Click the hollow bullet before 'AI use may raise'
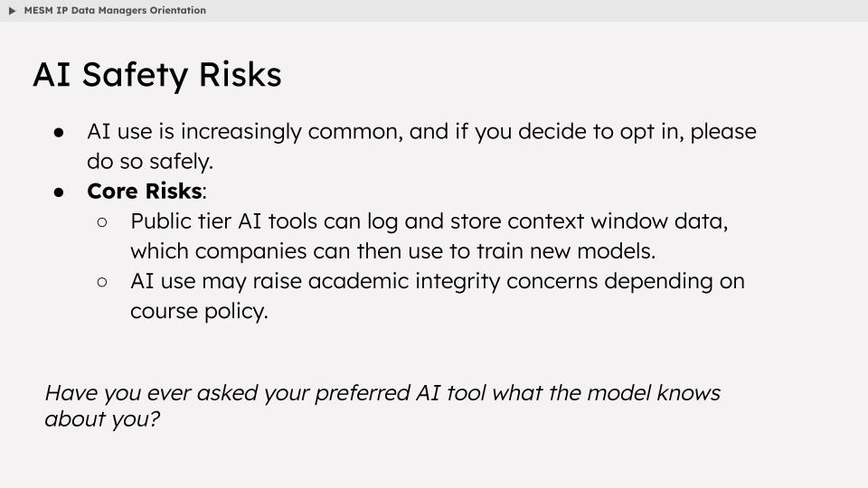 [x=102, y=282]
